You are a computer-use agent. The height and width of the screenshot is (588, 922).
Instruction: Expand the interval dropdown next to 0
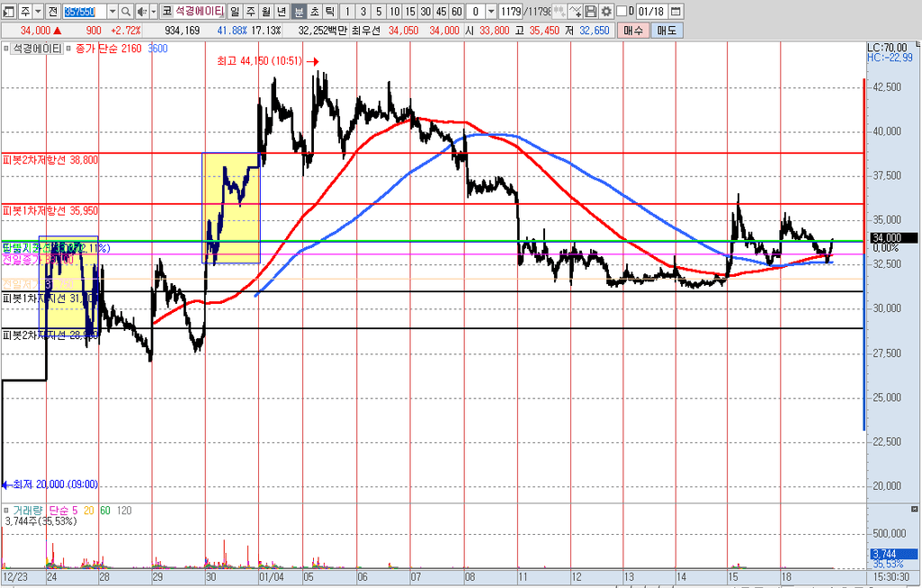click(x=490, y=12)
